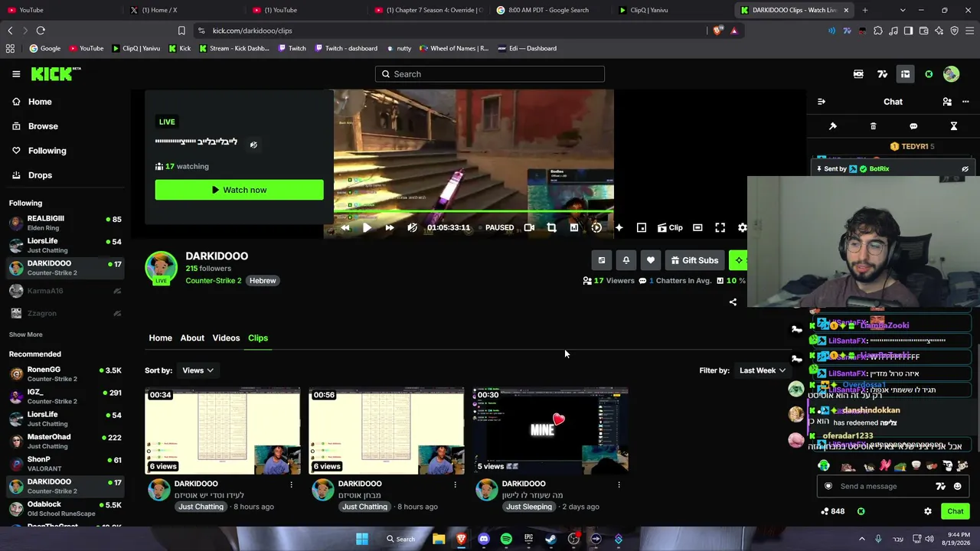980x551 pixels.
Task: Click the chat bubble mode icon
Action: point(913,126)
